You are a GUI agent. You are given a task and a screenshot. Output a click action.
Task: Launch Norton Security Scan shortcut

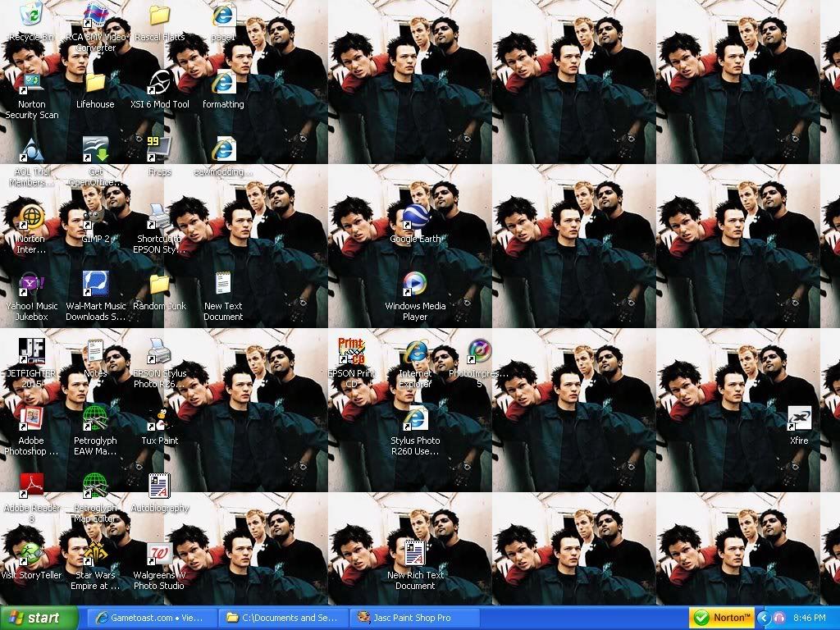click(32, 82)
